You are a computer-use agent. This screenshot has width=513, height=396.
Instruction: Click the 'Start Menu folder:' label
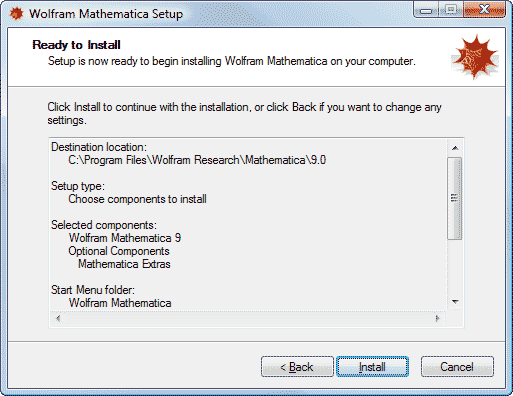tap(93, 290)
